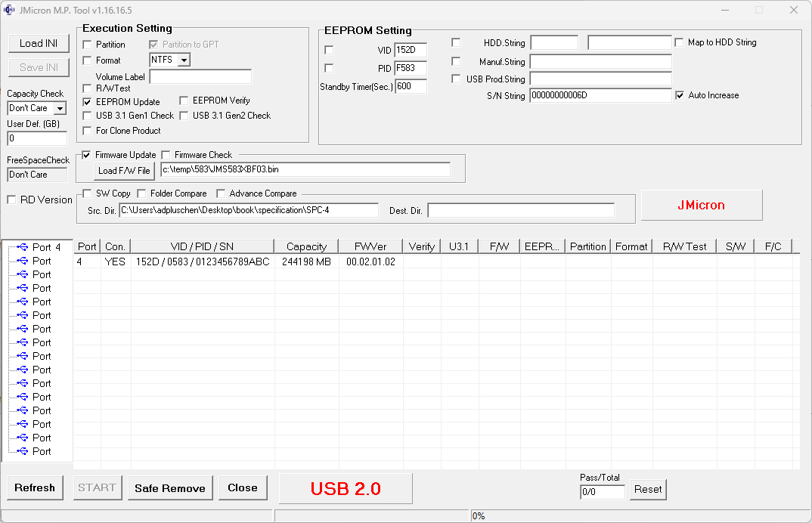Click the Refresh button
The image size is (812, 523).
tap(35, 487)
